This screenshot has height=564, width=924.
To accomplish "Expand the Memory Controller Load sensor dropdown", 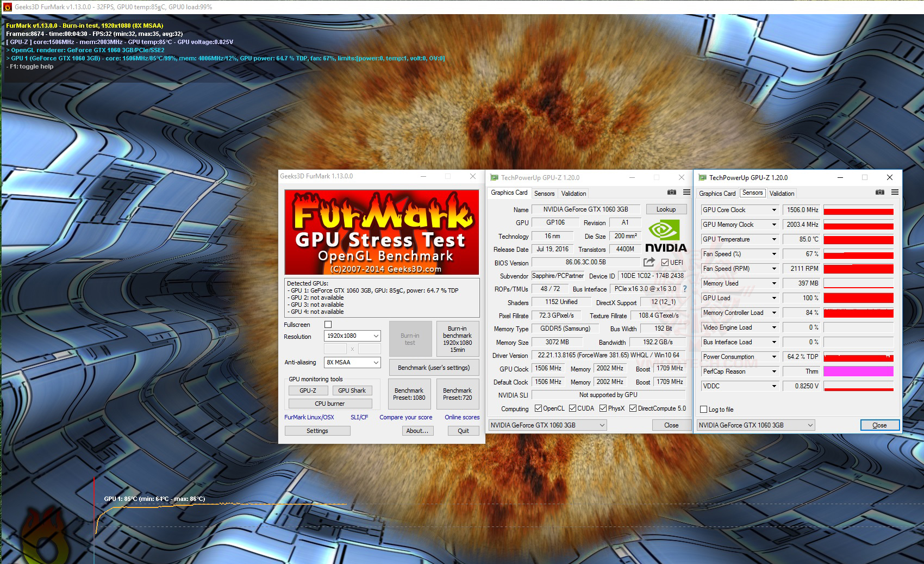I will point(774,313).
